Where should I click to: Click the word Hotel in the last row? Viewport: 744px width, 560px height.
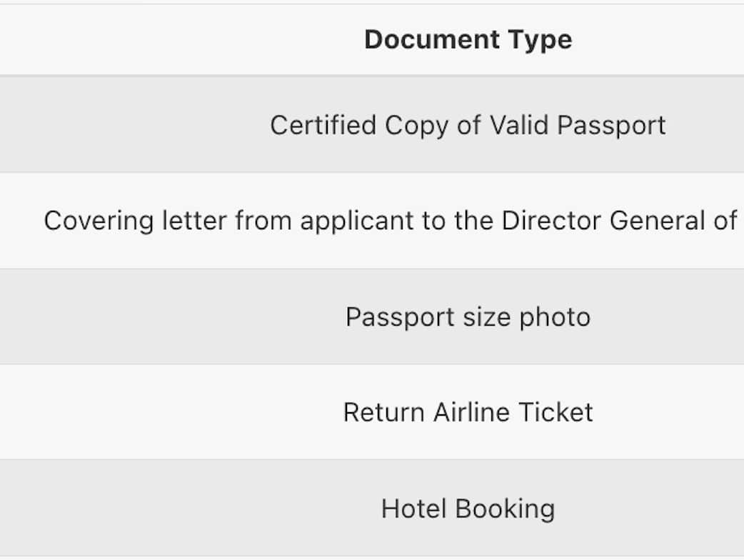click(414, 509)
